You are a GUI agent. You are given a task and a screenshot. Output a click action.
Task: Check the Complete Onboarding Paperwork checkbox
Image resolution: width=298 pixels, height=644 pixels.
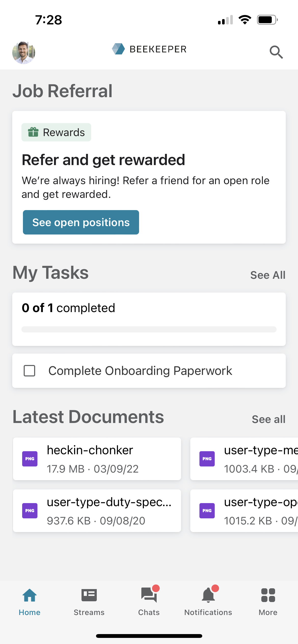pos(30,371)
